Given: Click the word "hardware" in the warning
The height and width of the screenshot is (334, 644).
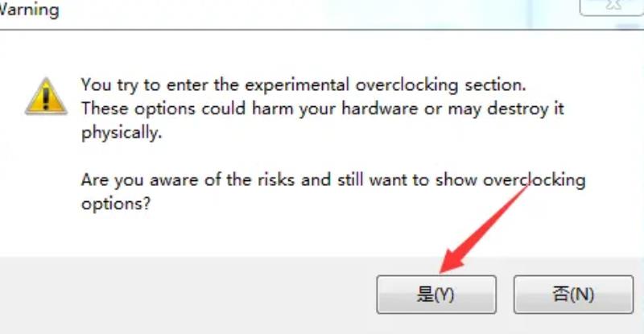Looking at the screenshot, I should tap(379, 109).
